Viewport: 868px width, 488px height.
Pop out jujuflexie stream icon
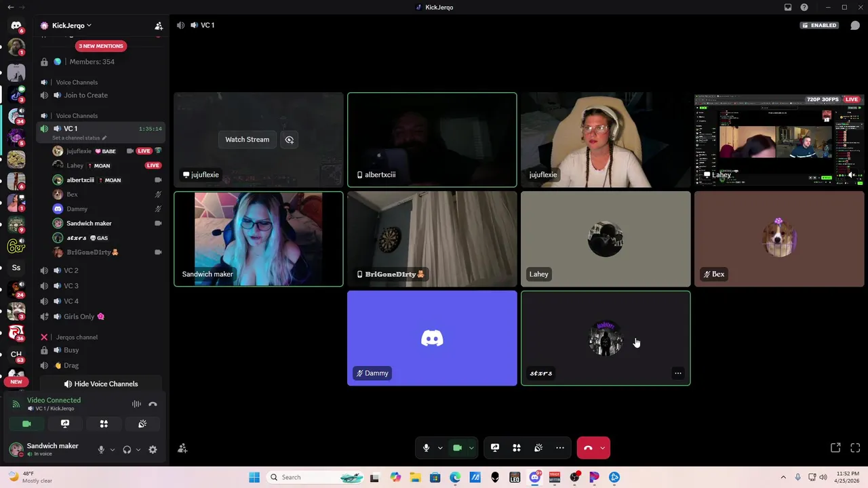click(x=290, y=140)
